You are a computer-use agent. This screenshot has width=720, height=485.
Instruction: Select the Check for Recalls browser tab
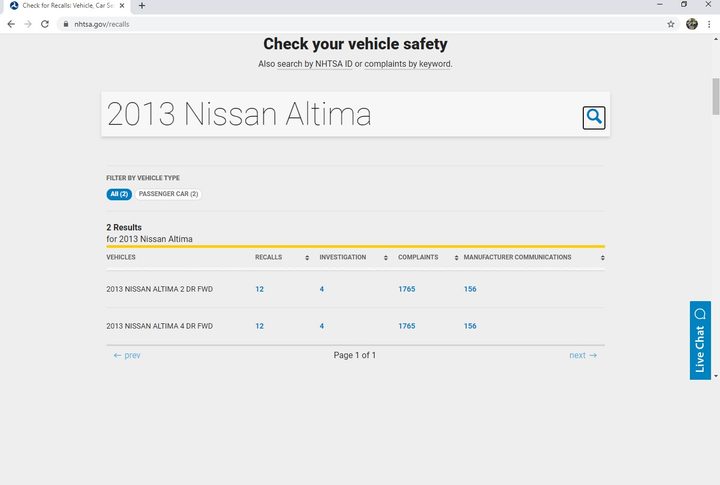point(67,6)
